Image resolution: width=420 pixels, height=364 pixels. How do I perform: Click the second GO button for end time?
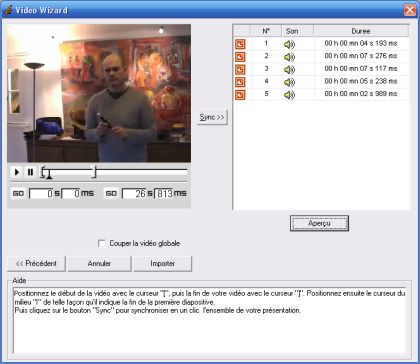(x=111, y=193)
